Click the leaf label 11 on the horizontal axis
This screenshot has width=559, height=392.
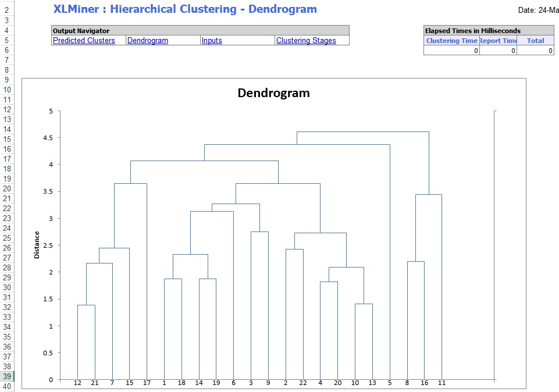pos(442,383)
